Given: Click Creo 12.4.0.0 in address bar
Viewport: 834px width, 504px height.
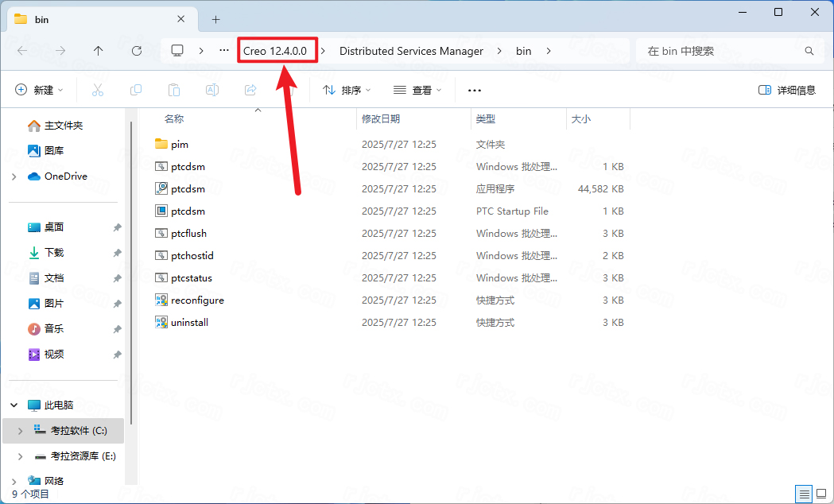Looking at the screenshot, I should pos(275,51).
